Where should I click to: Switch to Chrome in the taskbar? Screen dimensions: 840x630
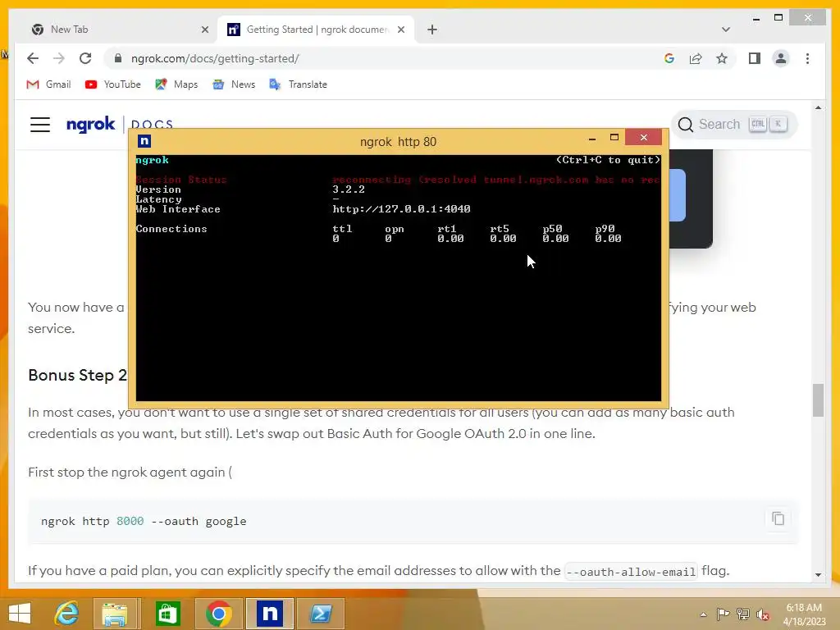(x=218, y=614)
